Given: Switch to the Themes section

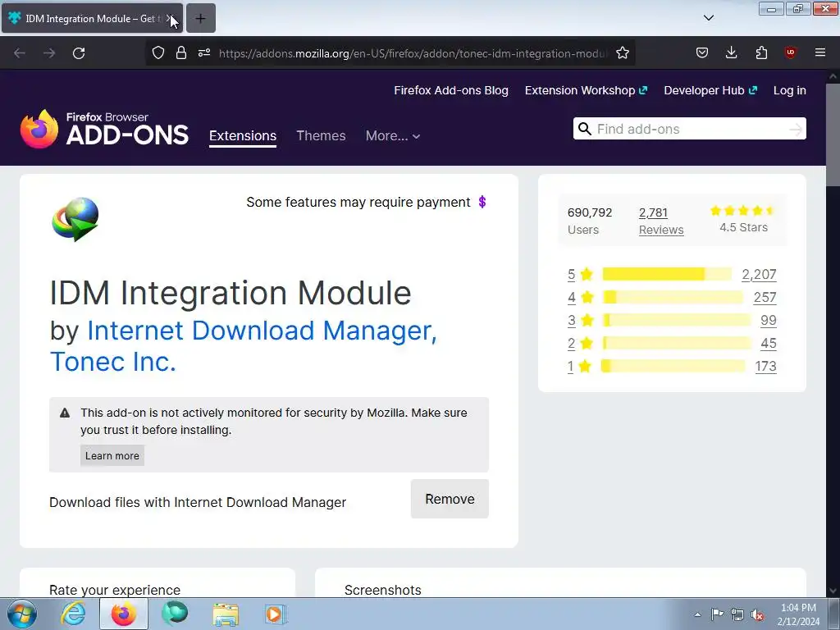Looking at the screenshot, I should [321, 136].
